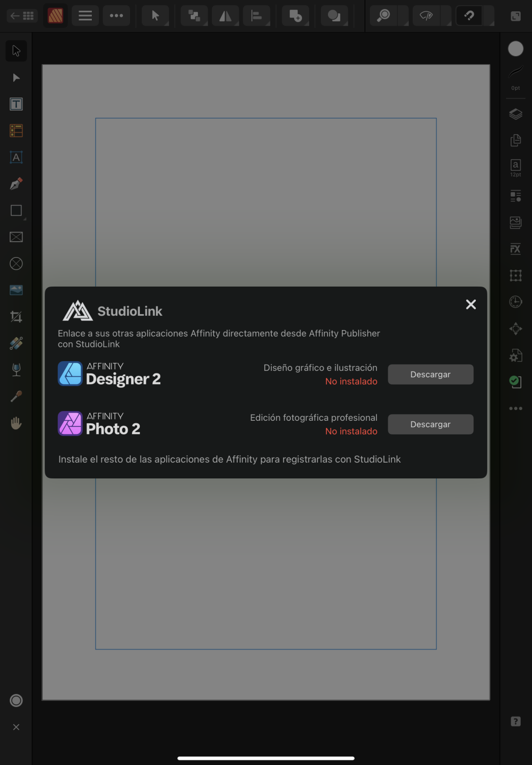Select the Frame Text tool
532x765 pixels.
[x=16, y=104]
